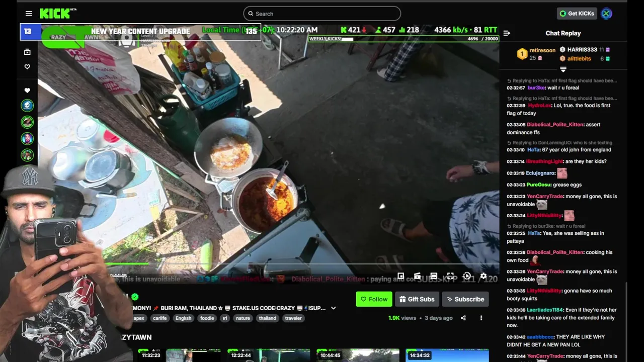Screen dimensions: 644x362
Task: Select the nature tag
Action: click(x=243, y=318)
